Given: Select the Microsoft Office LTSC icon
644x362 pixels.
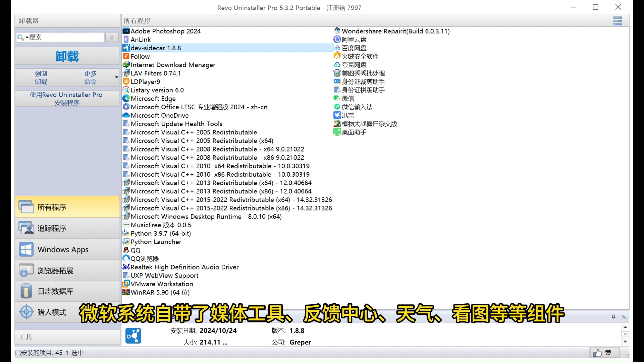Looking at the screenshot, I should click(x=126, y=107).
